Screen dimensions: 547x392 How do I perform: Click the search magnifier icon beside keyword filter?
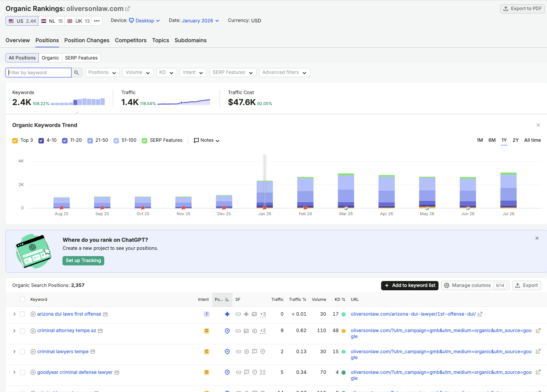(x=76, y=73)
